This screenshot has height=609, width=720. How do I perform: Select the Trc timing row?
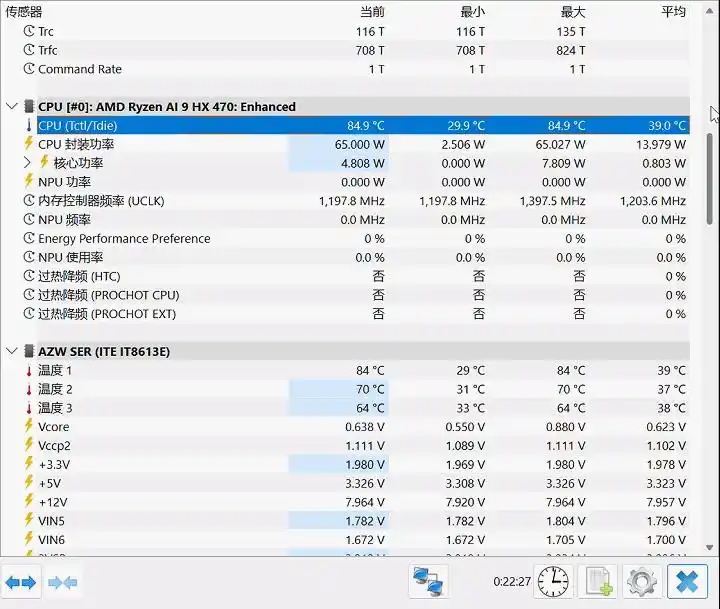363,31
